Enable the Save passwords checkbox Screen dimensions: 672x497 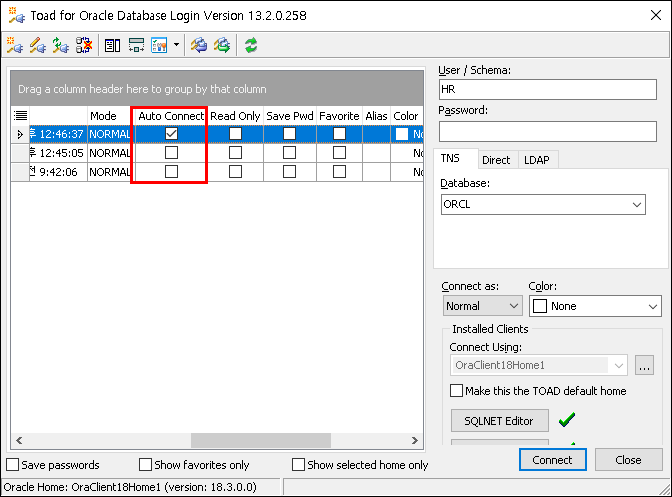point(13,465)
